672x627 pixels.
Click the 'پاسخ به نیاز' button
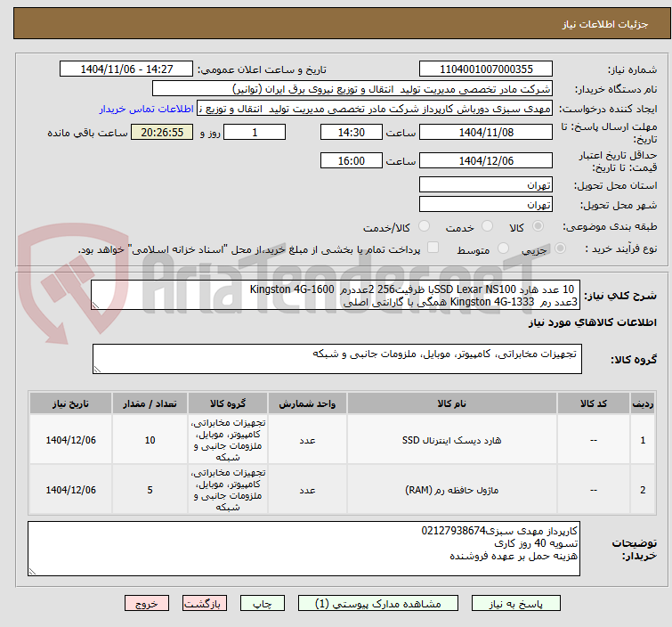[x=515, y=603]
